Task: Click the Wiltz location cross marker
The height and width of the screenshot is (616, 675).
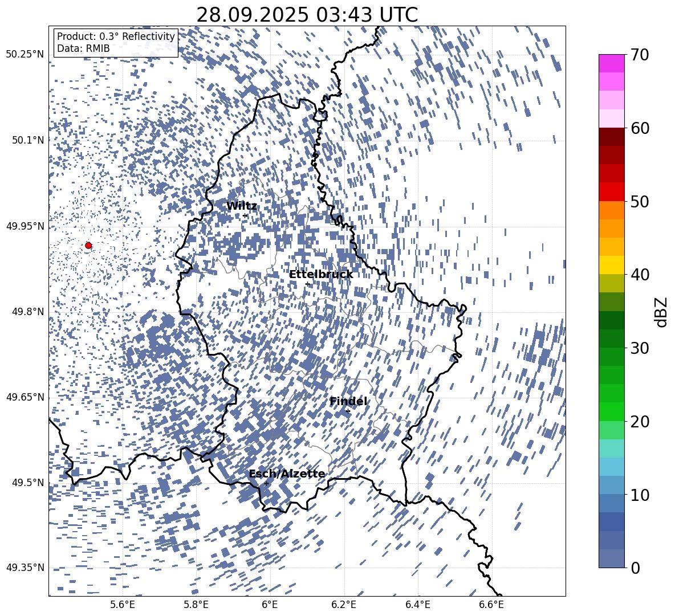Action: coord(245,215)
